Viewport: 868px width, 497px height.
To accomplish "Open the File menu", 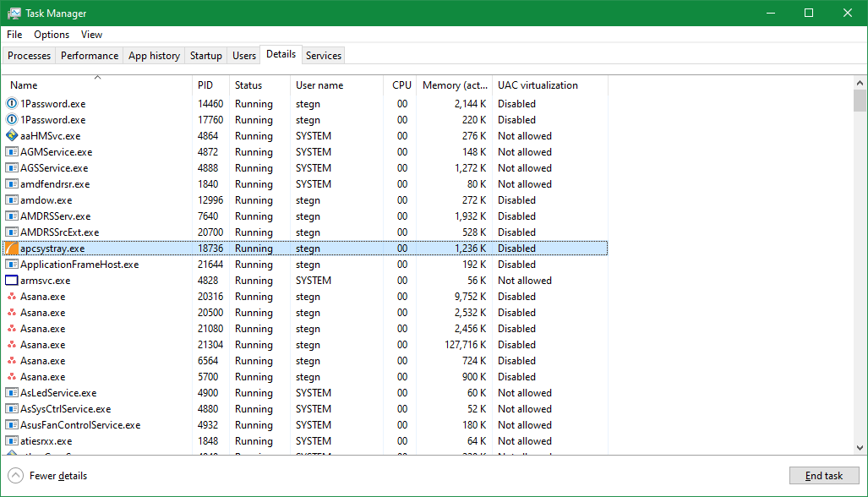I will tap(14, 35).
